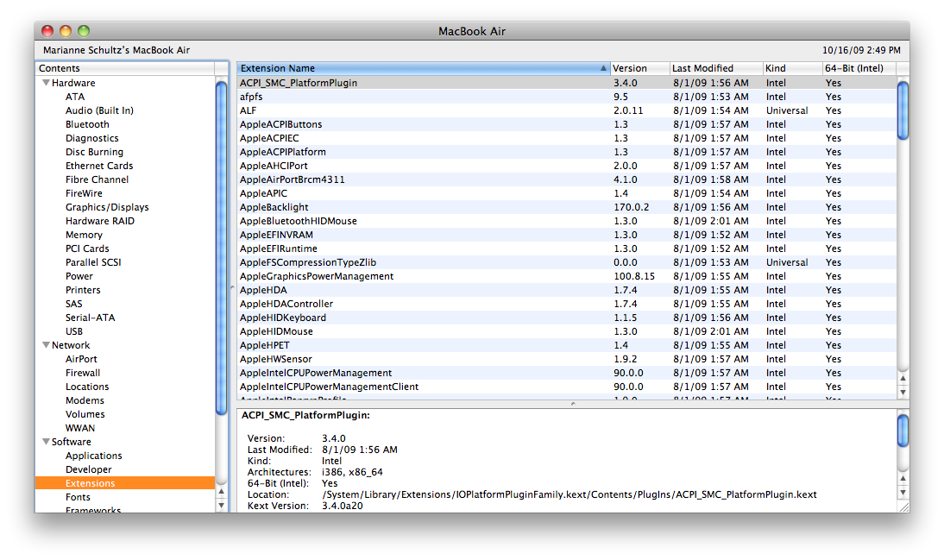The image size is (944, 560).
Task: Collapse the Hardware section triangle
Action: pyautogui.click(x=46, y=83)
